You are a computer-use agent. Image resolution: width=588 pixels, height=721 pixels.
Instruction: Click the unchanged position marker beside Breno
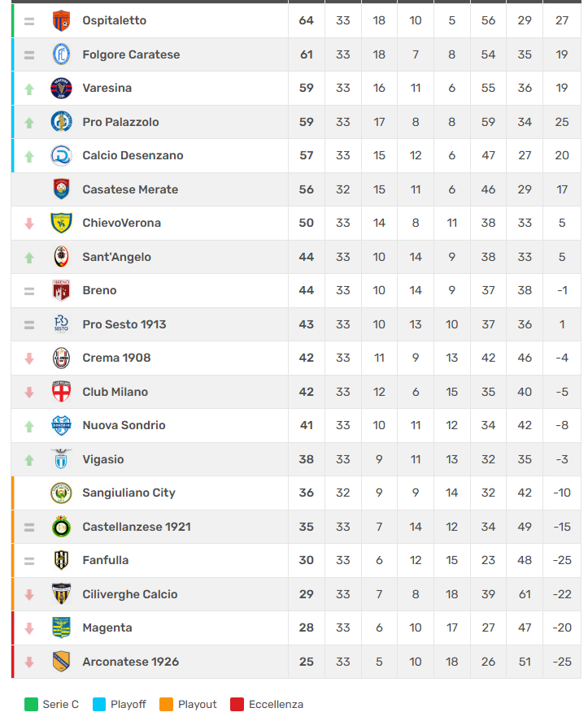(x=29, y=291)
